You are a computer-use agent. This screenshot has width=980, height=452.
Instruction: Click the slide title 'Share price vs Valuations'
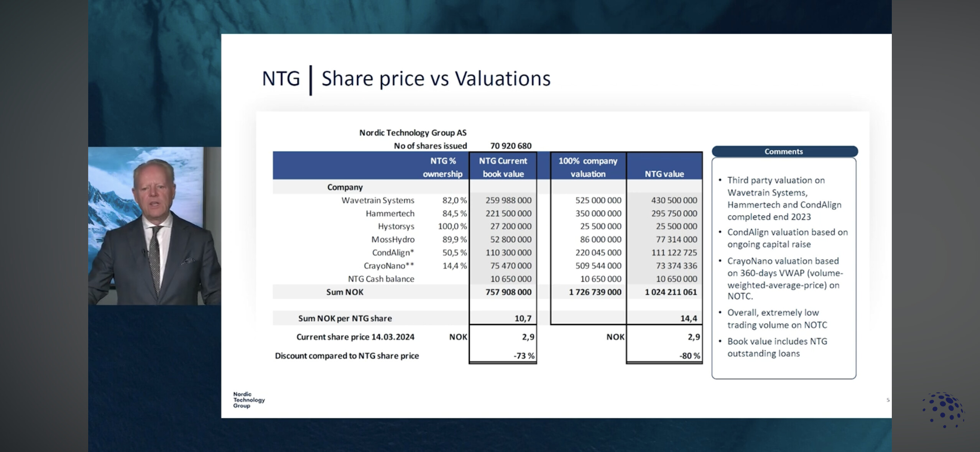(x=436, y=79)
